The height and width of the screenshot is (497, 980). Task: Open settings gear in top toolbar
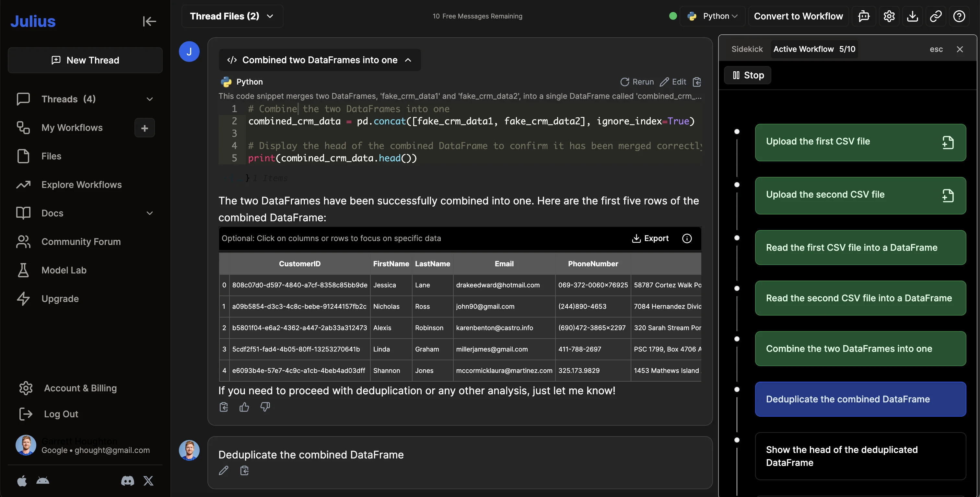coord(889,16)
